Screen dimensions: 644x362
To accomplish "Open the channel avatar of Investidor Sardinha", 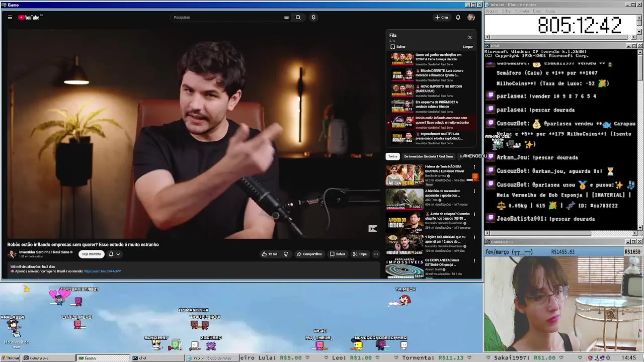I will click(x=12, y=254).
